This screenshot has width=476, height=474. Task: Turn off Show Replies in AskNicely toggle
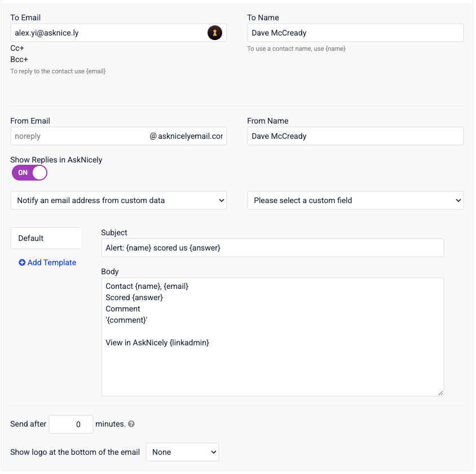29,173
